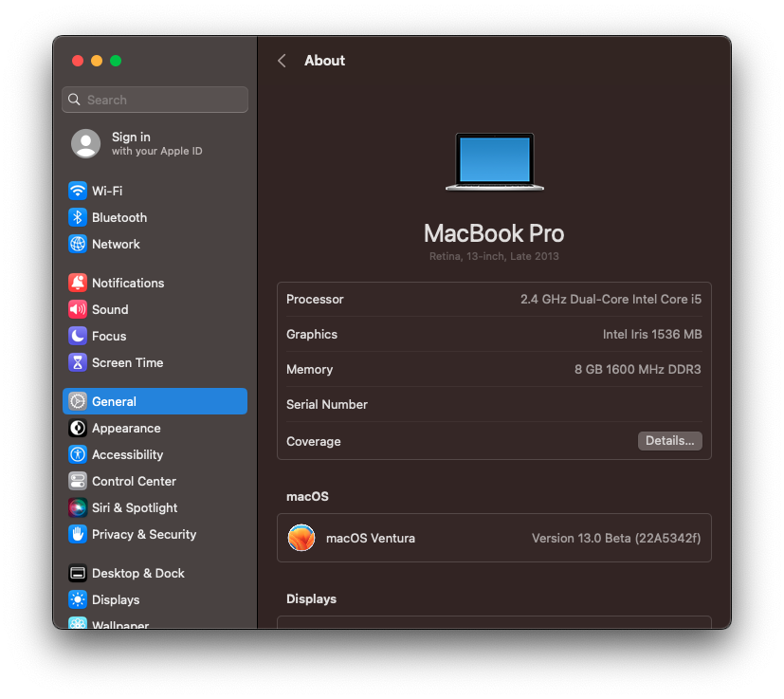
Task: Click the Notifications bell icon
Action: pyautogui.click(x=78, y=283)
